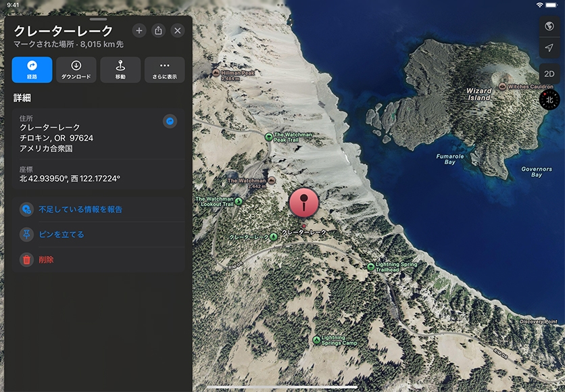Expand the さらに表示 more options menu

click(164, 70)
